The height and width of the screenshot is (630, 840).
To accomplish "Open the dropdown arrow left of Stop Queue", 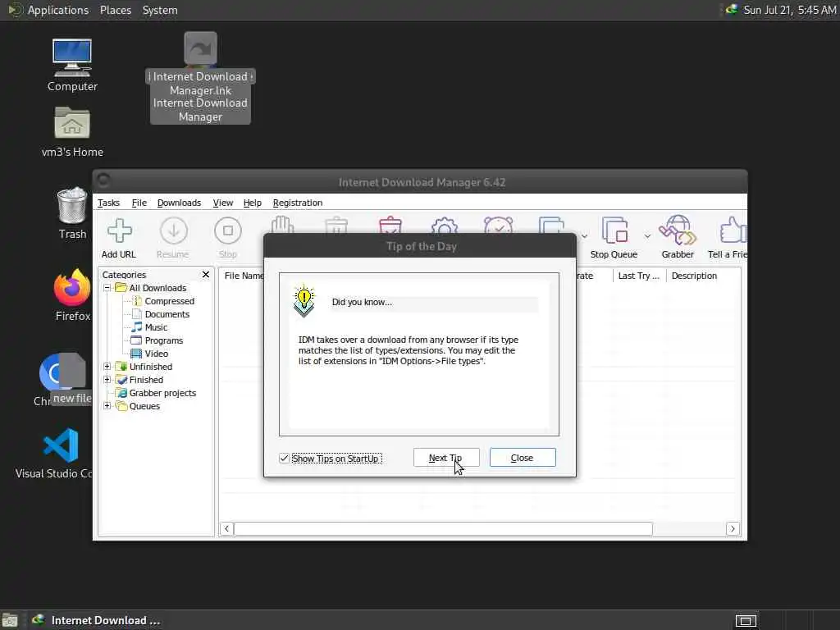I will [584, 236].
